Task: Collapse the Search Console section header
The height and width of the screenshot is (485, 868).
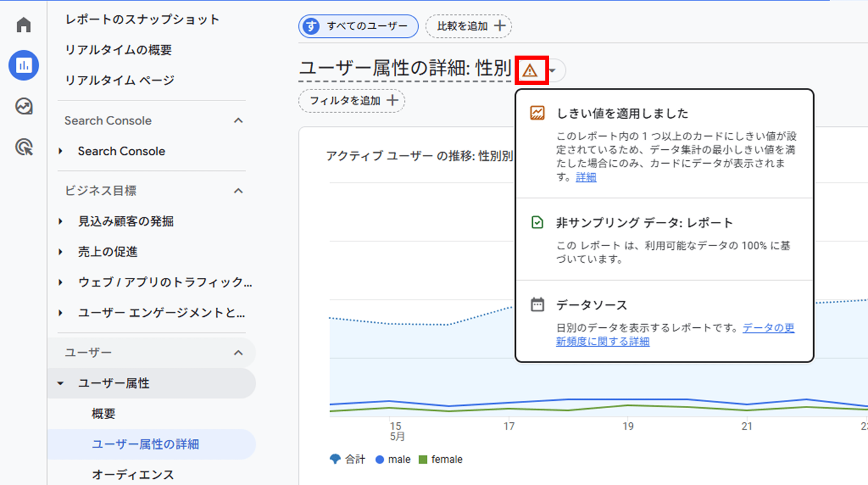Action: [x=239, y=121]
